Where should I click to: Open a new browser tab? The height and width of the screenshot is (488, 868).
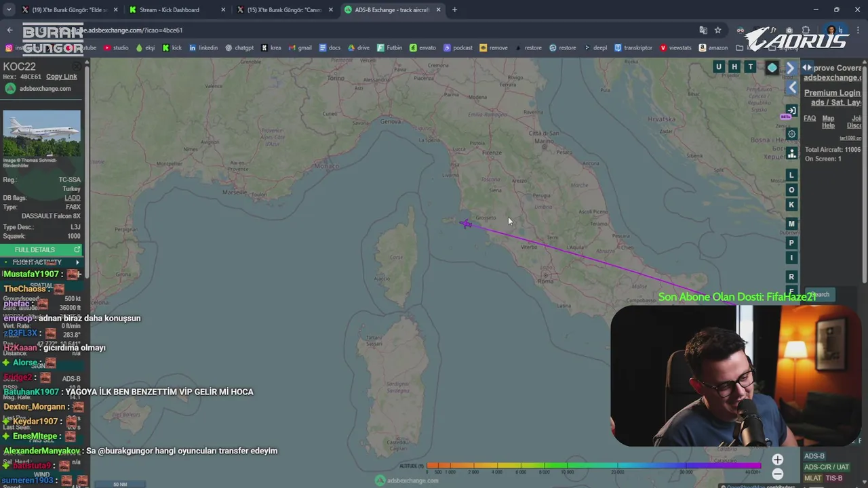[454, 10]
